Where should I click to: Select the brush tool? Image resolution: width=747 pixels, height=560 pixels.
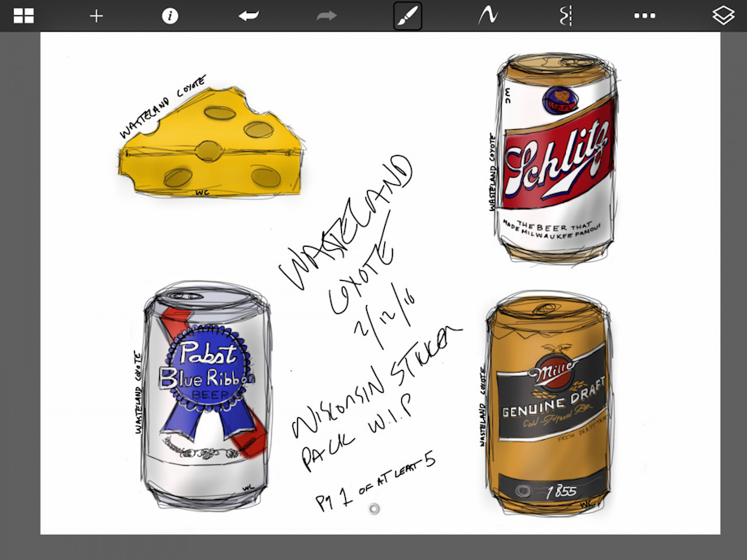pyautogui.click(x=408, y=15)
